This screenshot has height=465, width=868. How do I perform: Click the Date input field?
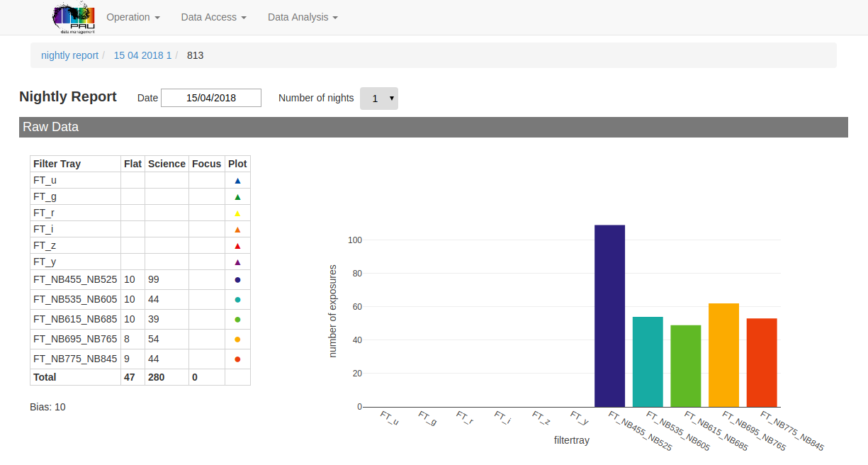click(211, 98)
